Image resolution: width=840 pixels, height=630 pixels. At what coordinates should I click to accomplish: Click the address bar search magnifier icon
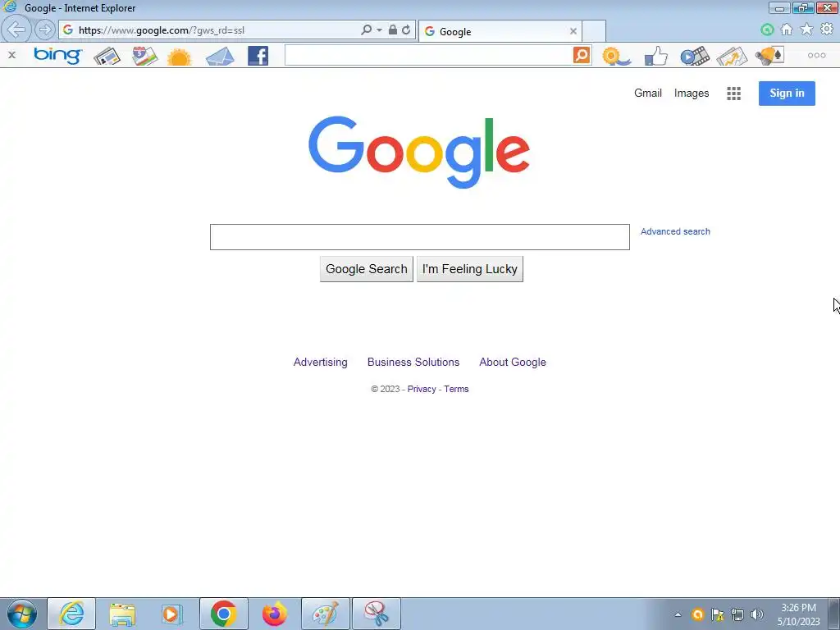coord(367,30)
